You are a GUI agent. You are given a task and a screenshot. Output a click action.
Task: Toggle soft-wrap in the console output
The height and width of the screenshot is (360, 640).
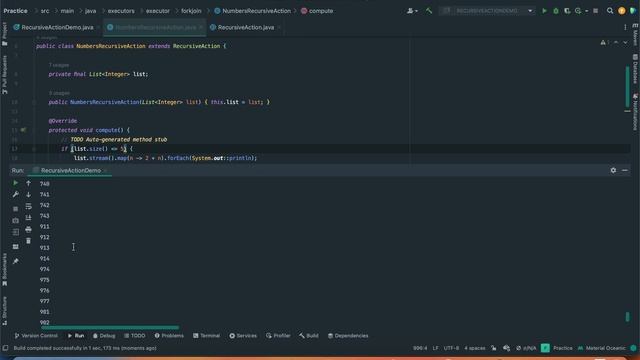[x=29, y=206]
